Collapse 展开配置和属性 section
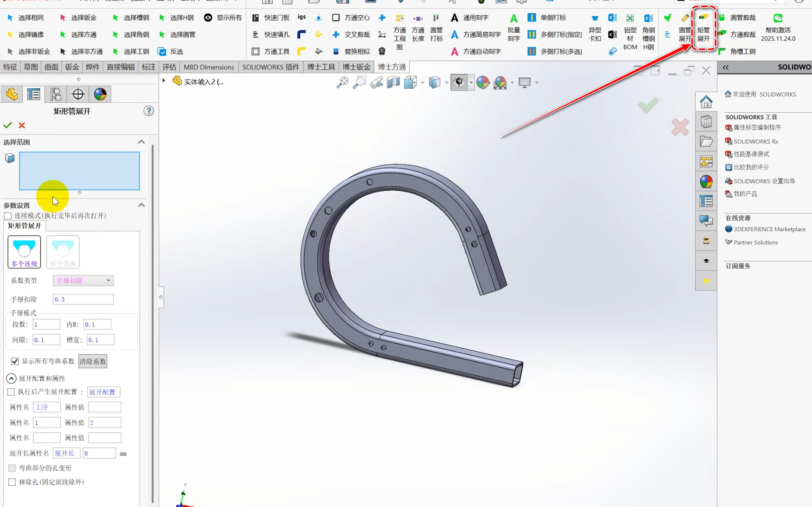 click(11, 379)
